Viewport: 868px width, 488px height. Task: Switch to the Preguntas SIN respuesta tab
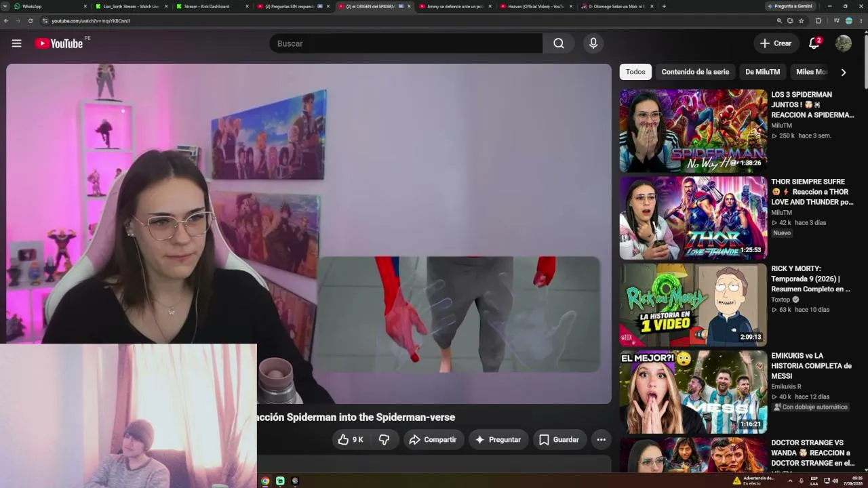(292, 6)
